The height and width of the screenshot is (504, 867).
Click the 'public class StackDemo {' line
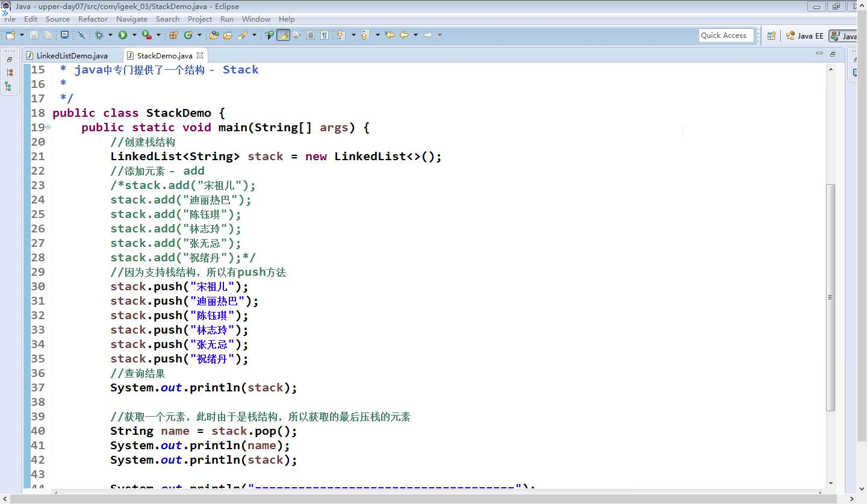click(138, 113)
